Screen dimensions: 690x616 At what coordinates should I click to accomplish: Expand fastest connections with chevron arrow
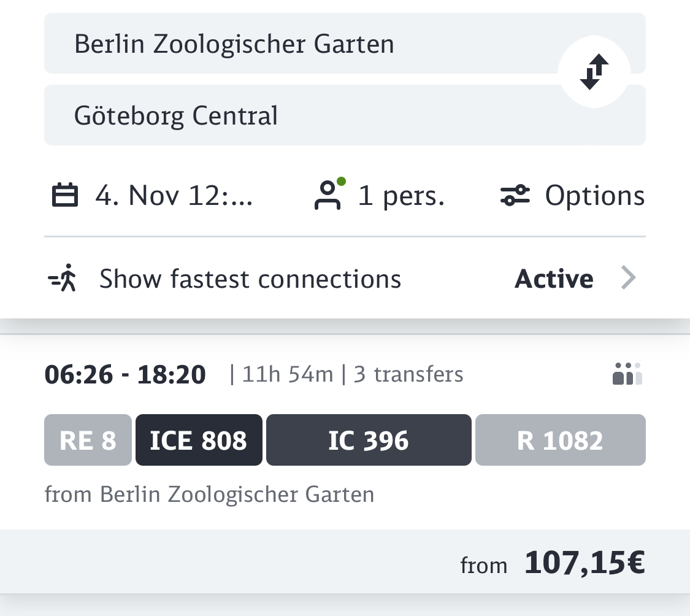(628, 279)
